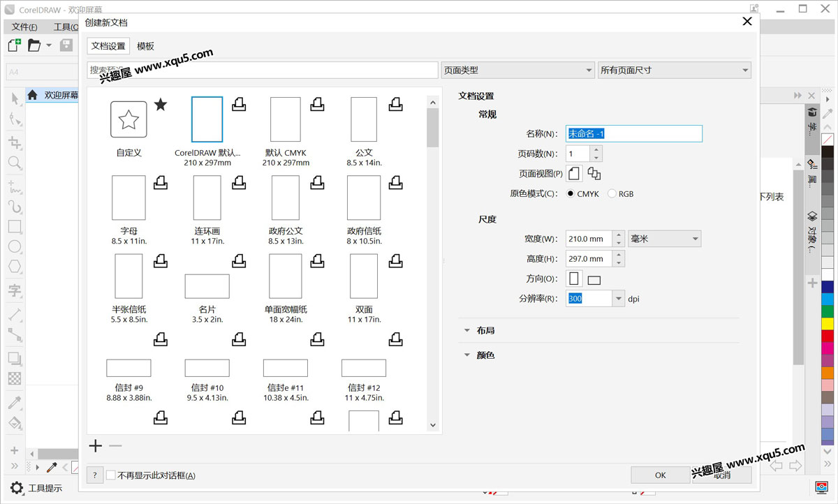Open 工具提示 hints gear icon

(16, 487)
